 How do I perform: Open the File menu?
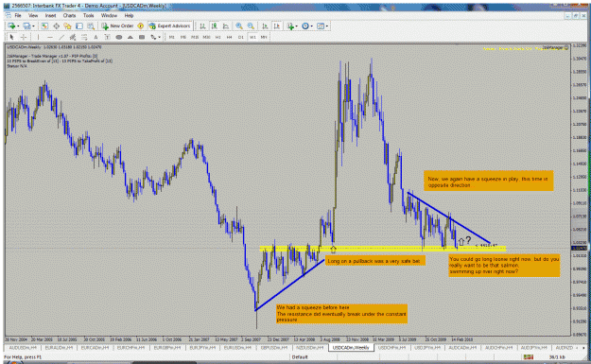pyautogui.click(x=18, y=15)
